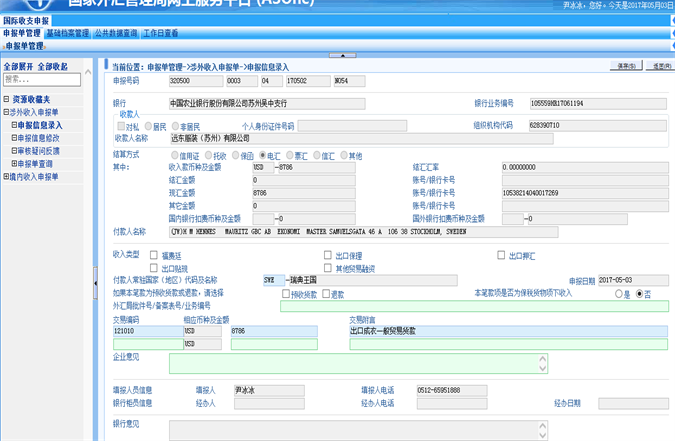Check the 对私 checkbox
The image size is (675, 441).
coord(121,127)
